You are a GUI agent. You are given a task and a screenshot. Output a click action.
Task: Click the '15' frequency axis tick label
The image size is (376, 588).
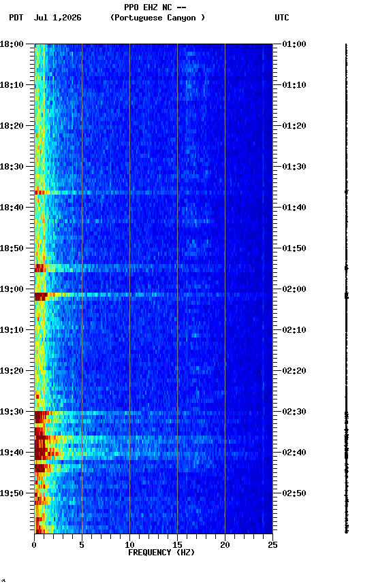click(177, 545)
